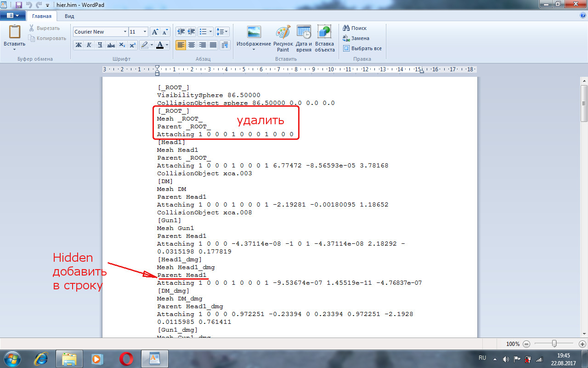
Task: Zoom in with the plus button
Action: (x=582, y=344)
